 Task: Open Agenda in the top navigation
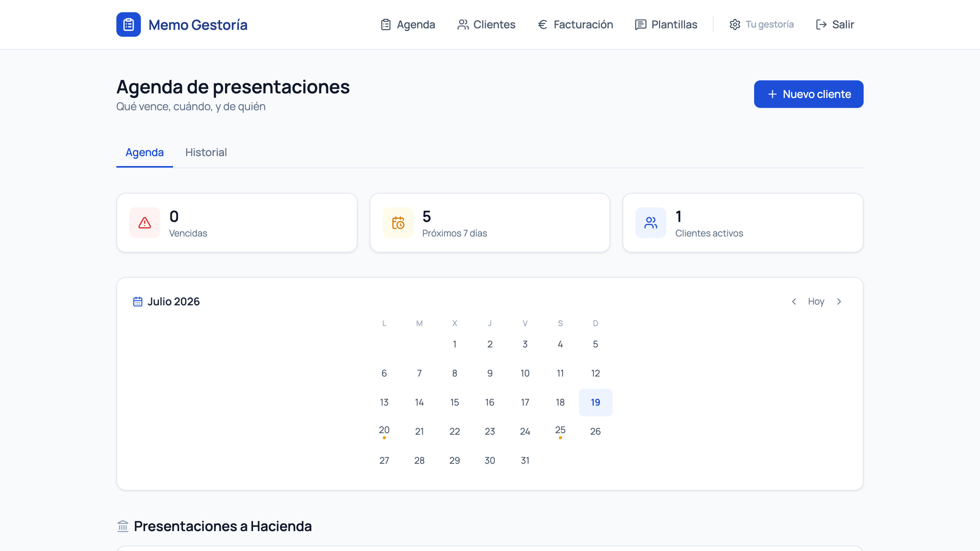(x=408, y=24)
